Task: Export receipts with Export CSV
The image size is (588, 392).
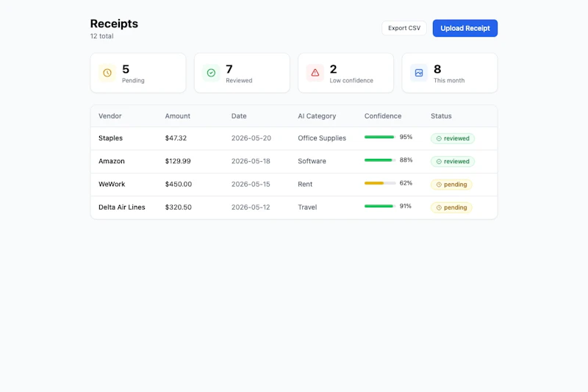Action: coord(404,28)
